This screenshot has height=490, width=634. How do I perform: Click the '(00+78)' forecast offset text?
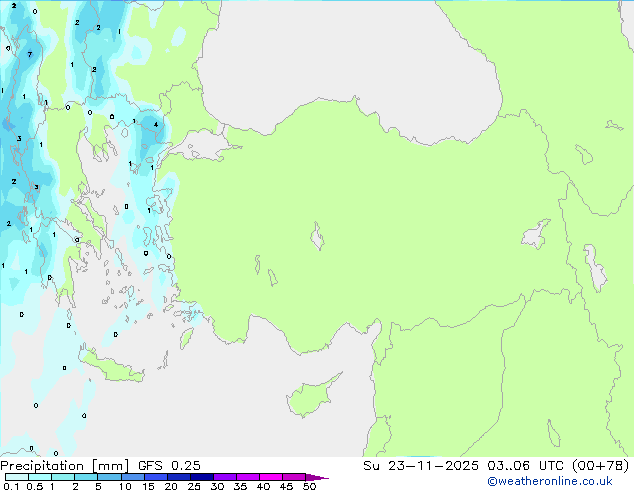600,466
